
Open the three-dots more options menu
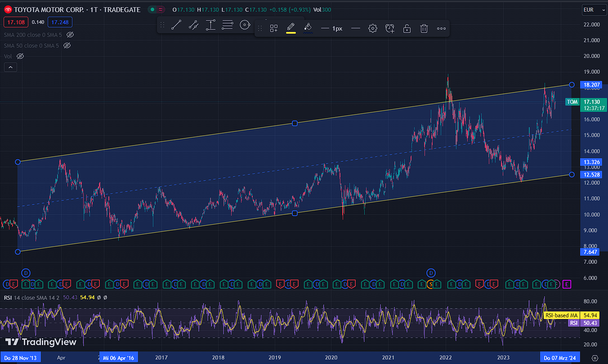tap(441, 29)
